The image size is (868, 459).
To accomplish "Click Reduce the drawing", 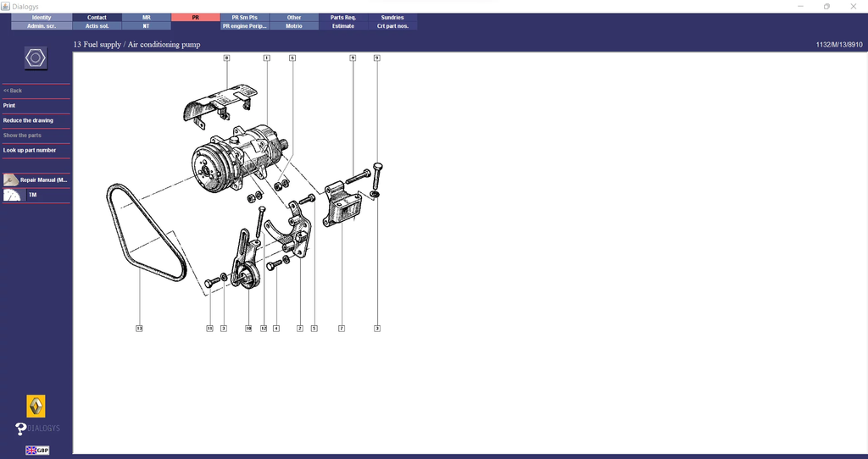I will click(x=28, y=120).
